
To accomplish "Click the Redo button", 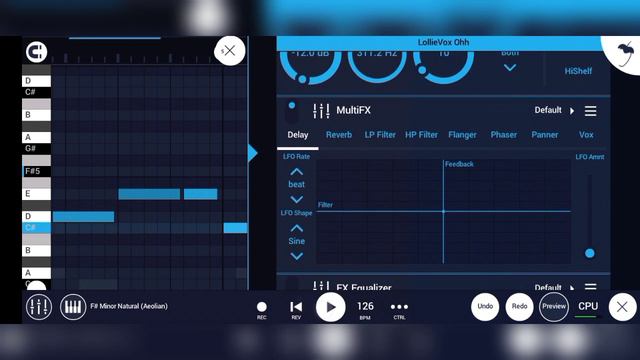I will [x=520, y=307].
